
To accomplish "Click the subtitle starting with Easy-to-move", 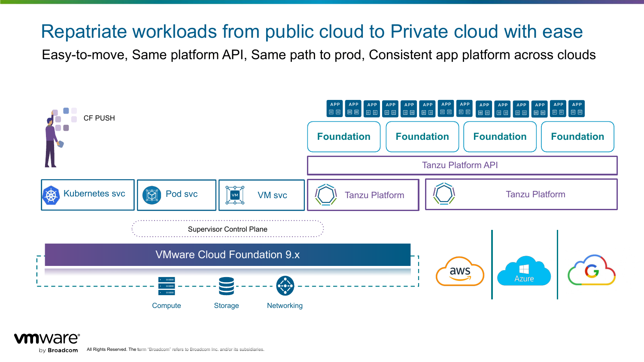I will [x=319, y=55].
